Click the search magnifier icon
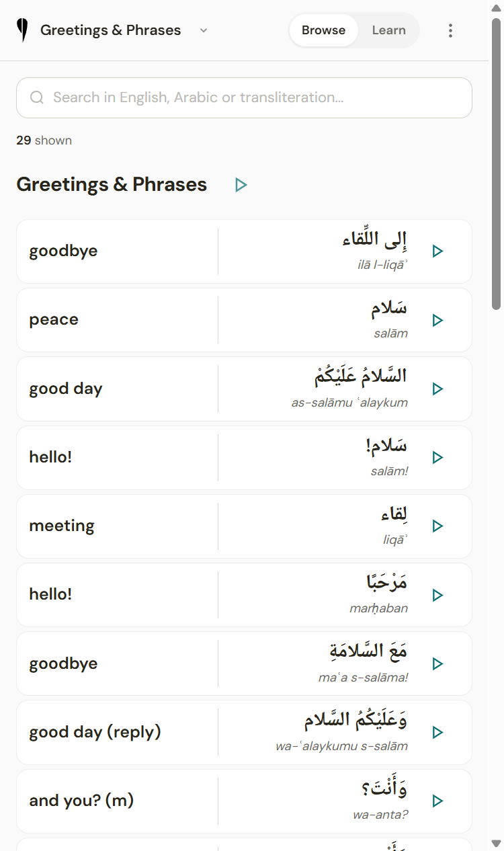 click(x=37, y=97)
